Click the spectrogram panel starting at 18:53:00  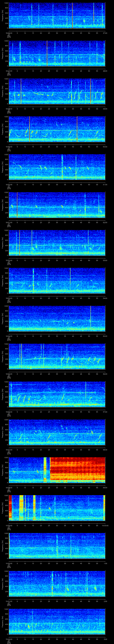(x=57, y=281)
